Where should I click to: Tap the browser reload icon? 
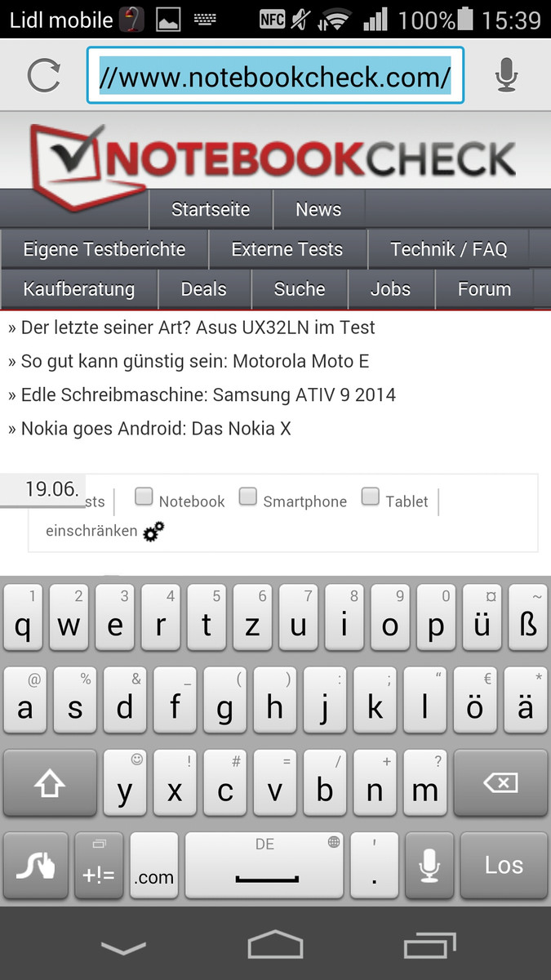point(44,76)
